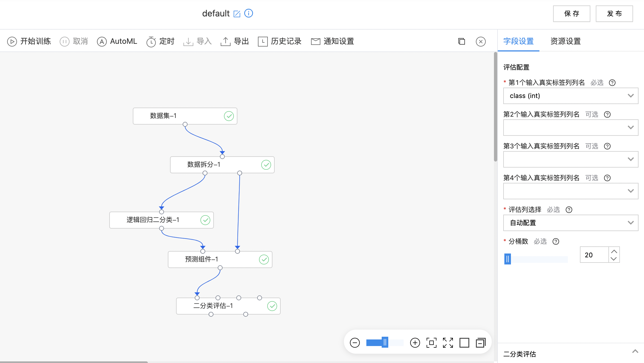Click the 分桶数 number input showing 20
Viewport: 644px width, 363px height.
point(594,255)
